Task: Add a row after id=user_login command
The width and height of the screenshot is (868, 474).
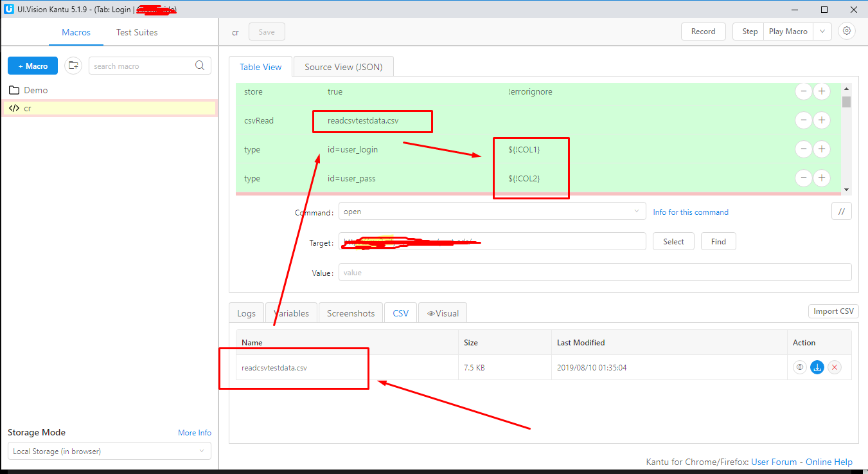Action: [x=822, y=149]
